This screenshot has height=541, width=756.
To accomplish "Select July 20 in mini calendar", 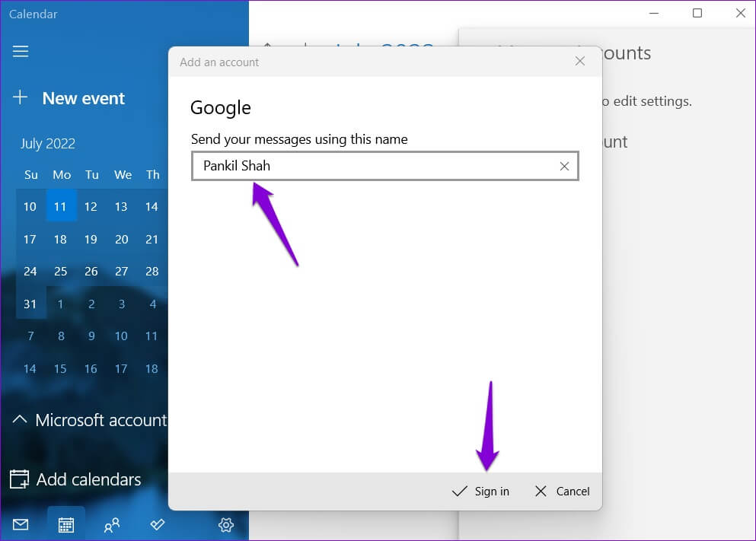I will point(122,240).
